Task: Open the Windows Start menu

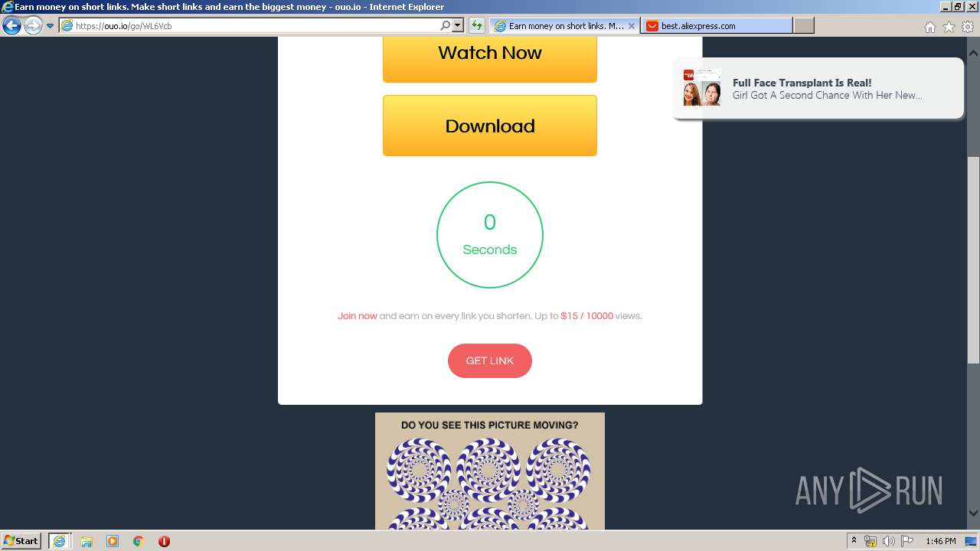Action: coord(21,540)
